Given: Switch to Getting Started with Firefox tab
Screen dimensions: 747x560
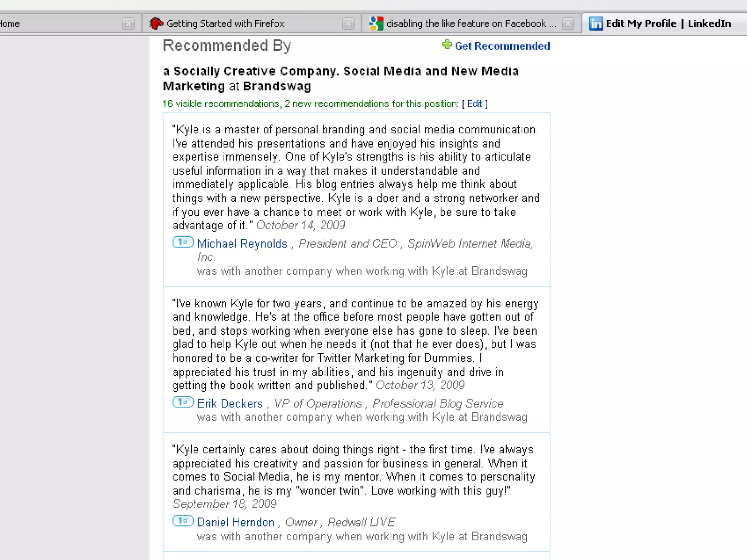Looking at the screenshot, I should click(x=225, y=24).
